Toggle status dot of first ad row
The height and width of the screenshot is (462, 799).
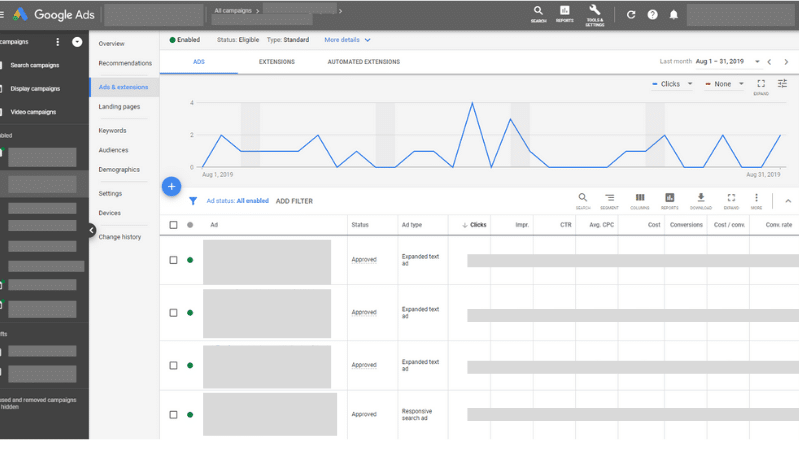pos(190,260)
